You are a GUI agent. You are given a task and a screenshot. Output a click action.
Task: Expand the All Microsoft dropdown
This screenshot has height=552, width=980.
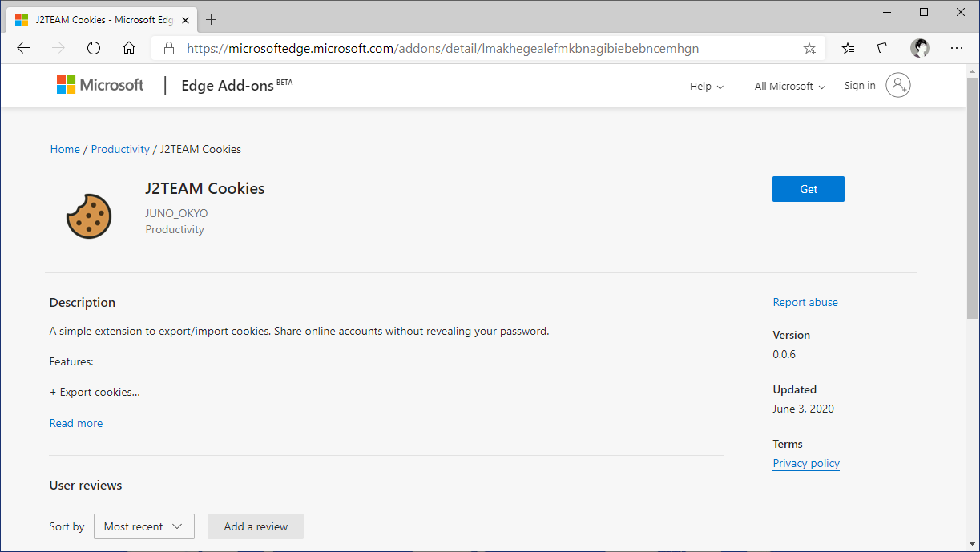click(788, 86)
